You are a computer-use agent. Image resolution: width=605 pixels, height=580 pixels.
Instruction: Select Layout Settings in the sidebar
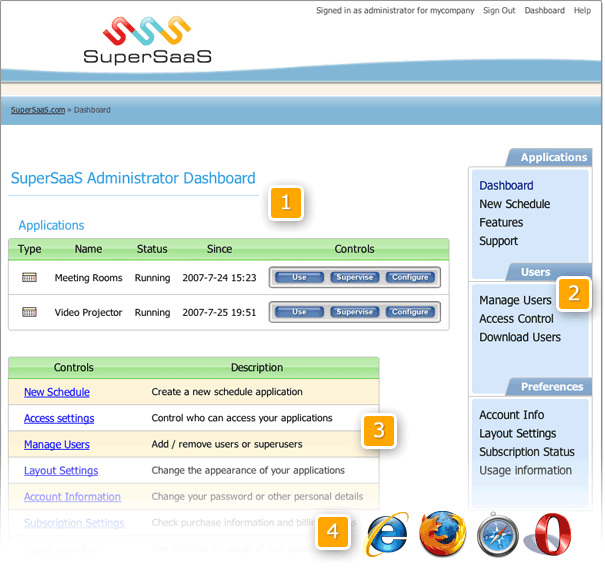pyautogui.click(x=517, y=433)
